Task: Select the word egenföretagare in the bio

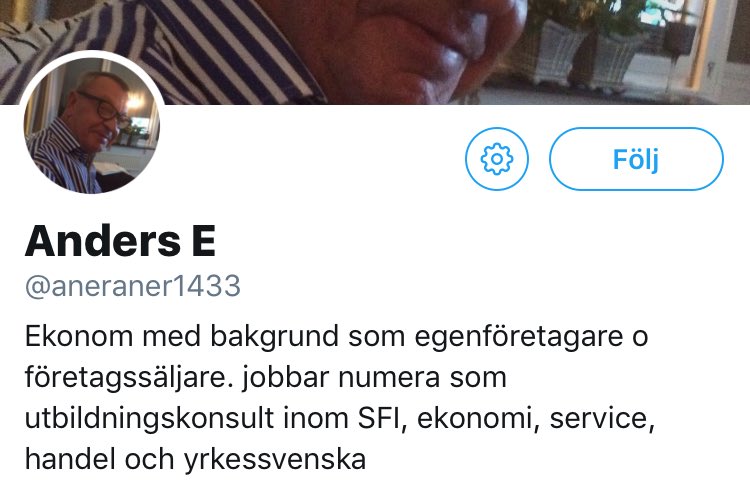Action: click(x=518, y=337)
